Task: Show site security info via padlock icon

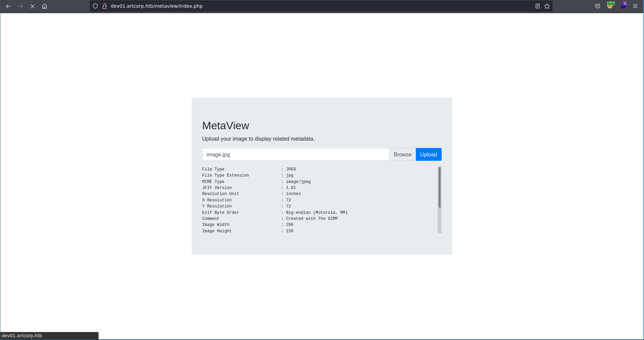Action: pyautogui.click(x=104, y=6)
